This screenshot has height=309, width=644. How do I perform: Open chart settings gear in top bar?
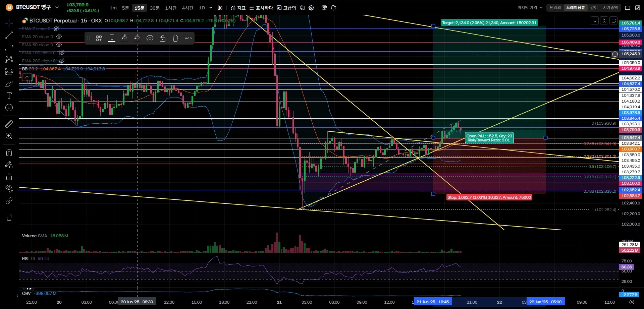click(x=311, y=8)
